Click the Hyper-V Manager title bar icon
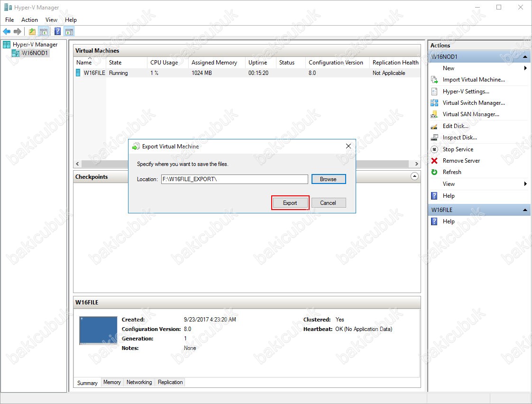532x404 pixels. point(8,7)
